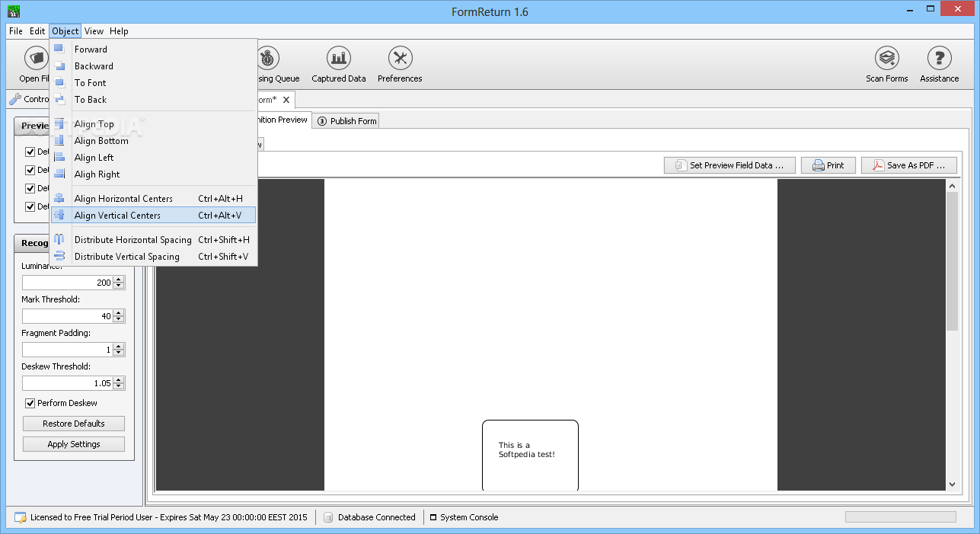This screenshot has height=534, width=980.
Task: Decrease the Luminance value with the down arrow
Action: click(119, 286)
